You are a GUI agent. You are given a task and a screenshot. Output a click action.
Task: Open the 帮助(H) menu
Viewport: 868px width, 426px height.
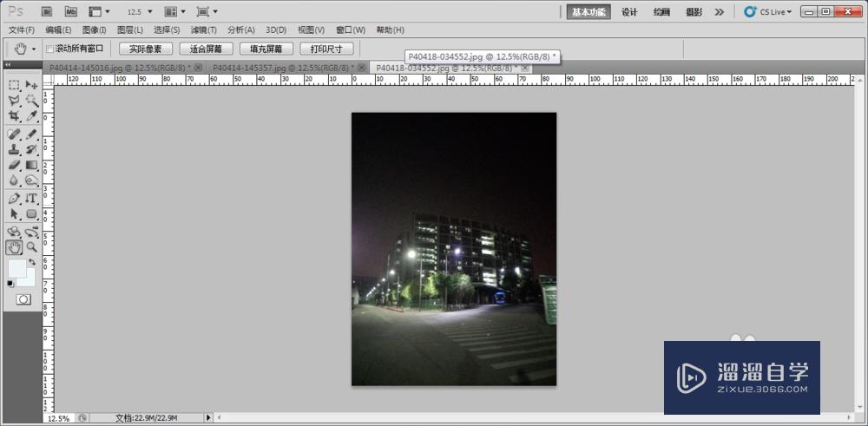390,29
